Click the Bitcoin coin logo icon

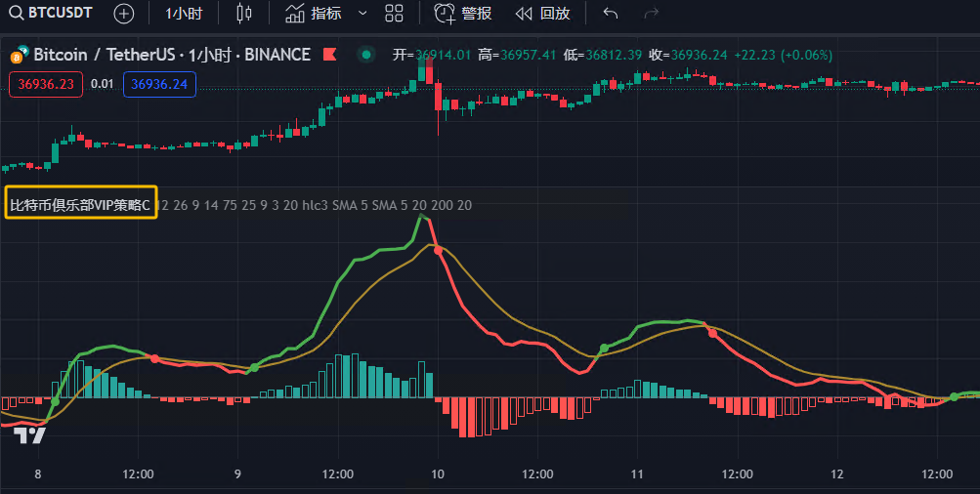point(20,55)
